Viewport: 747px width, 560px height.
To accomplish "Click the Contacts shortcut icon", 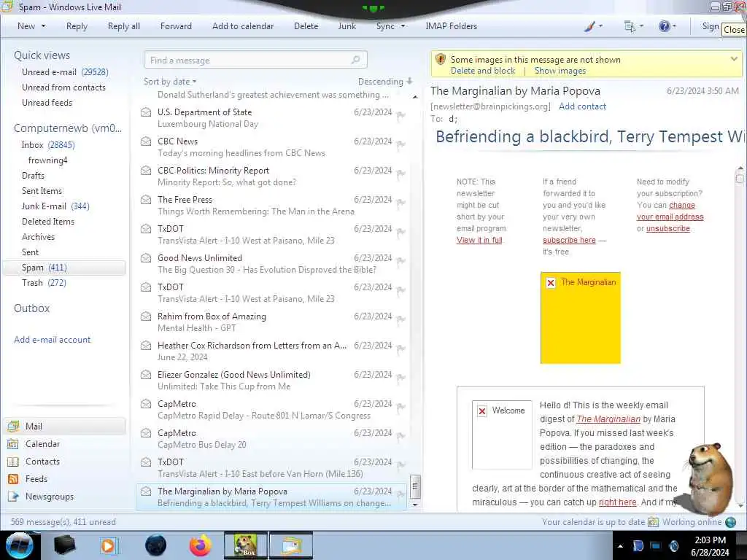I will [x=13, y=462].
